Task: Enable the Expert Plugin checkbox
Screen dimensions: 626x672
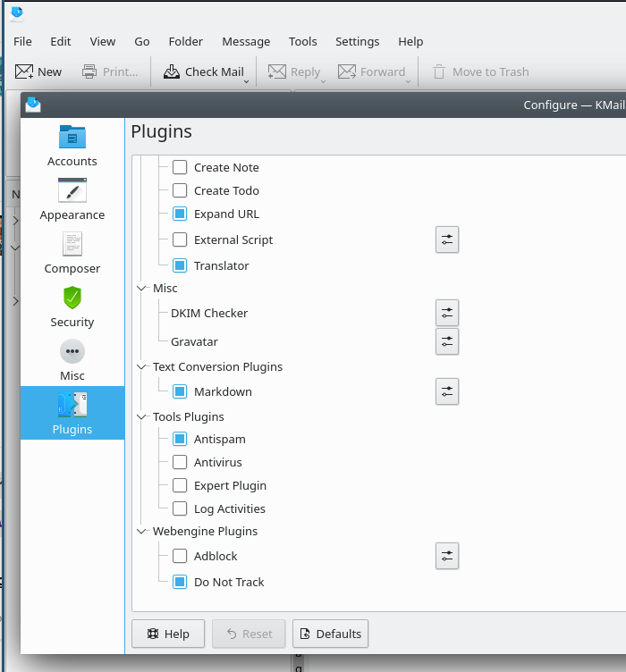Action: pyautogui.click(x=180, y=485)
